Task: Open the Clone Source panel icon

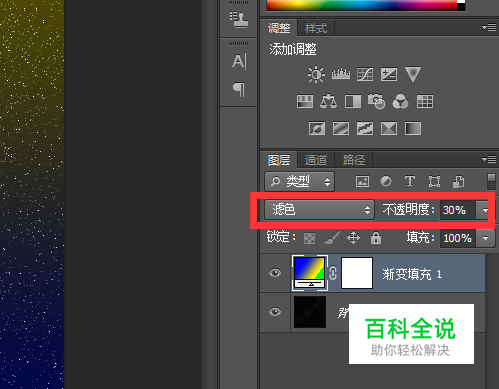Action: tap(239, 19)
